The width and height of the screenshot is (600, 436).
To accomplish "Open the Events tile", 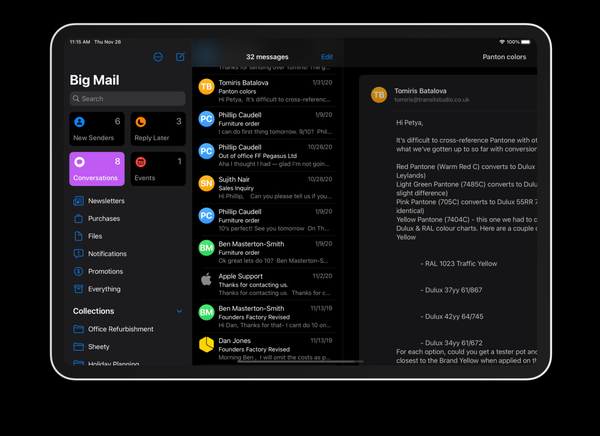I will tap(158, 168).
